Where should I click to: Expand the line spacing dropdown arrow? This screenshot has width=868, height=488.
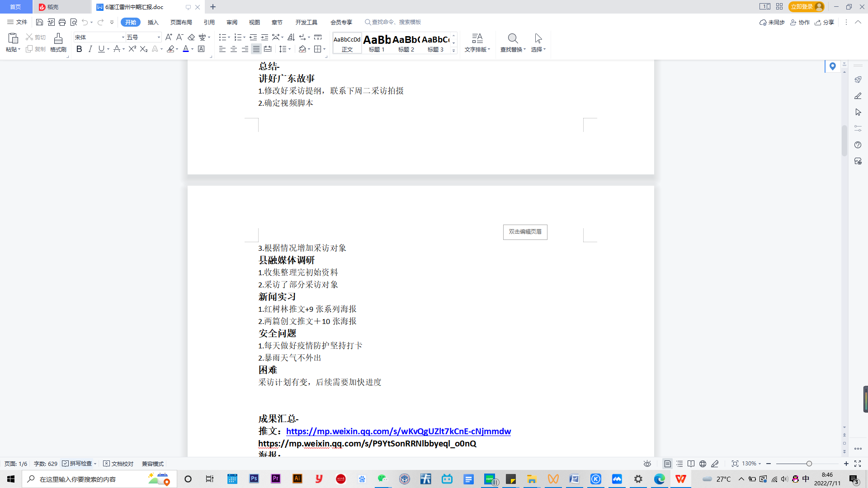(289, 49)
